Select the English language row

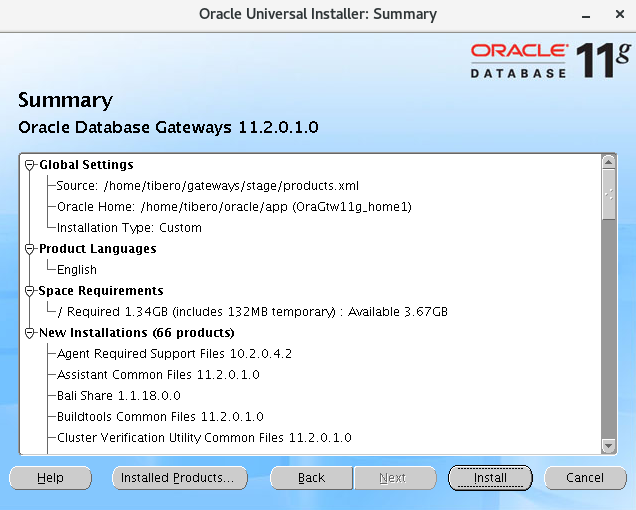point(77,270)
